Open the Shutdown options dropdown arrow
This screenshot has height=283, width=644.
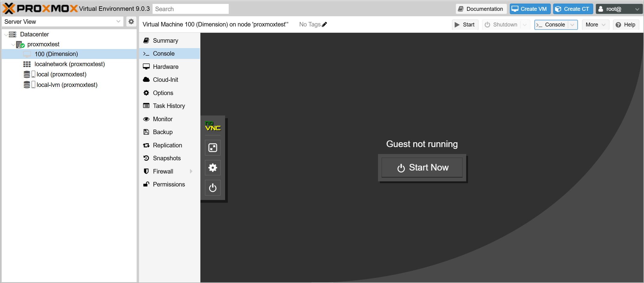[525, 24]
